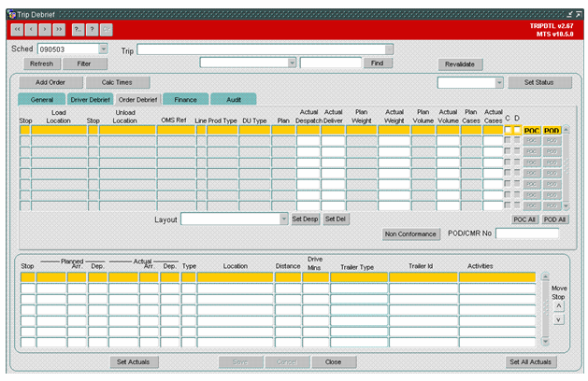Viewport: 588px width, 381px height.
Task: Go to first record with the << toolbar button
Action: pos(17,30)
